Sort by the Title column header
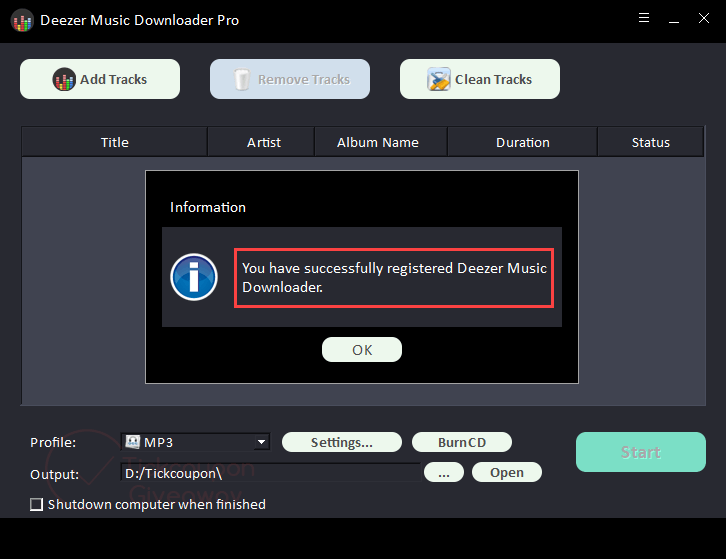Viewport: 726px width, 559px height. (114, 142)
